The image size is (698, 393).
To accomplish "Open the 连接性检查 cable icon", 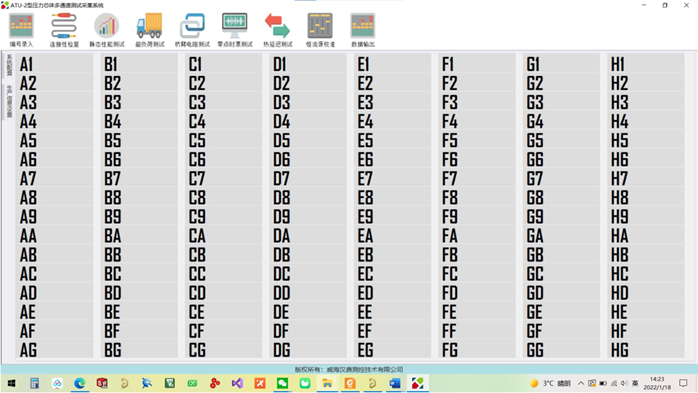I will coord(64,30).
